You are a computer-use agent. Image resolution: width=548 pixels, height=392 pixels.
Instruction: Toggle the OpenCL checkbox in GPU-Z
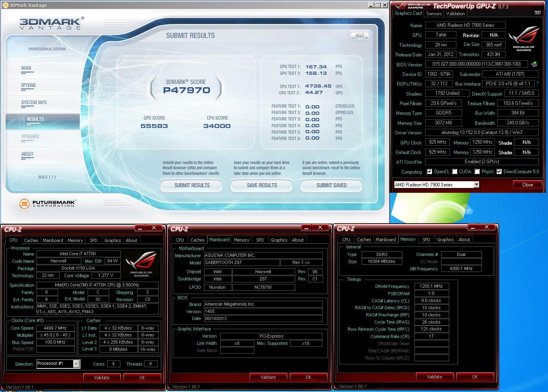pyautogui.click(x=429, y=172)
